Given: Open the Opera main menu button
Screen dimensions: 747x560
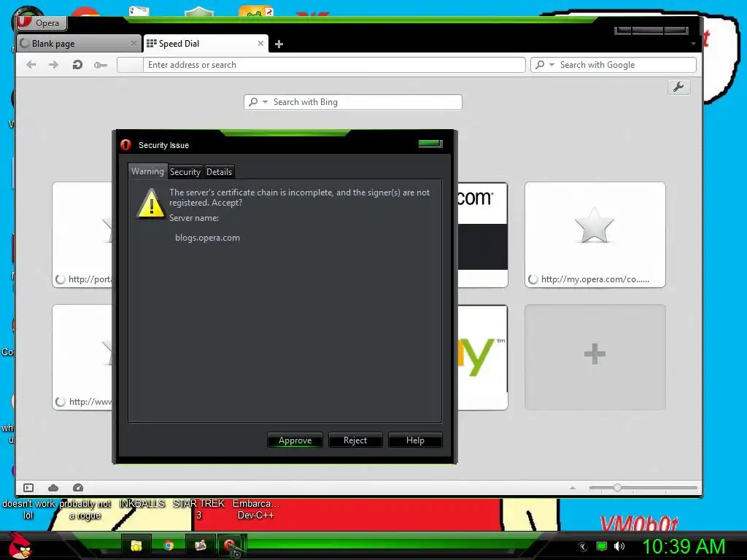Looking at the screenshot, I should (x=41, y=23).
